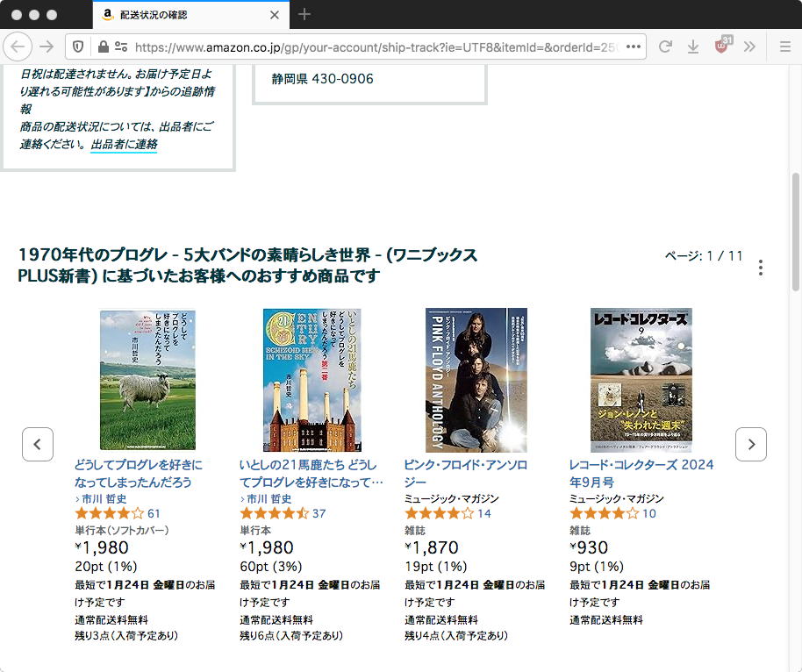Show next recommendations with right chevron
Screen dimensions: 802x672
point(751,445)
